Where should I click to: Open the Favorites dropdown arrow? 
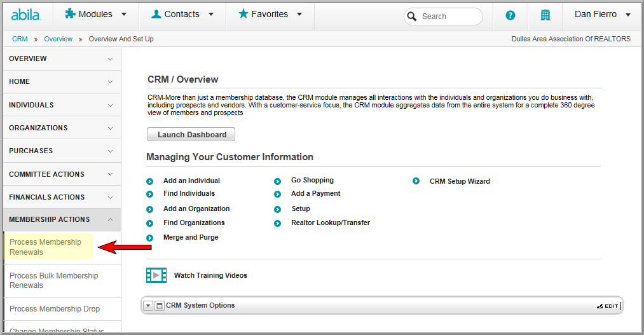299,15
